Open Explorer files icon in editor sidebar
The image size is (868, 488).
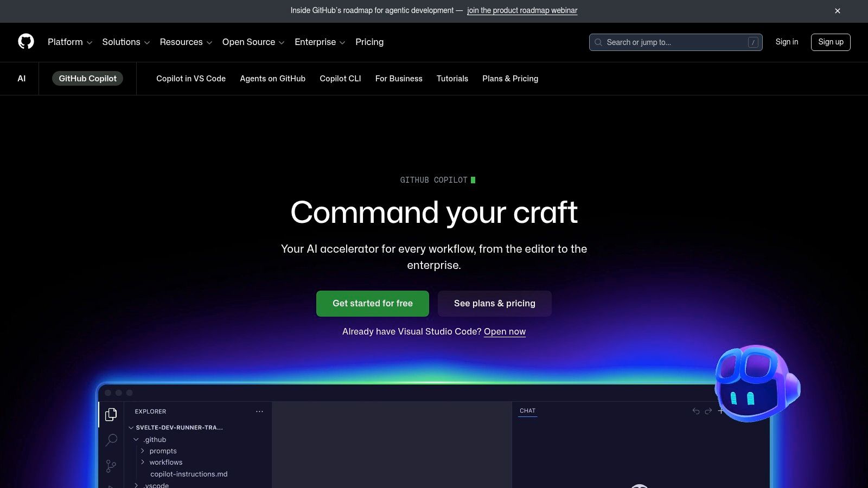tap(111, 414)
